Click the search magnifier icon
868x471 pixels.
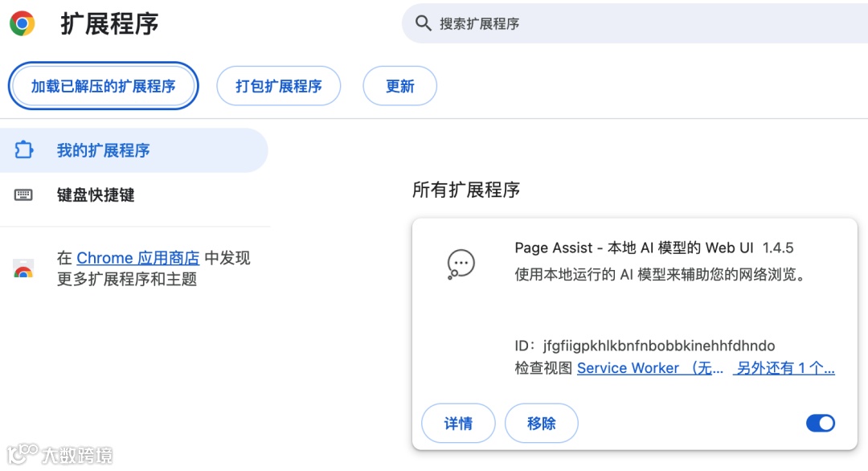click(x=424, y=23)
